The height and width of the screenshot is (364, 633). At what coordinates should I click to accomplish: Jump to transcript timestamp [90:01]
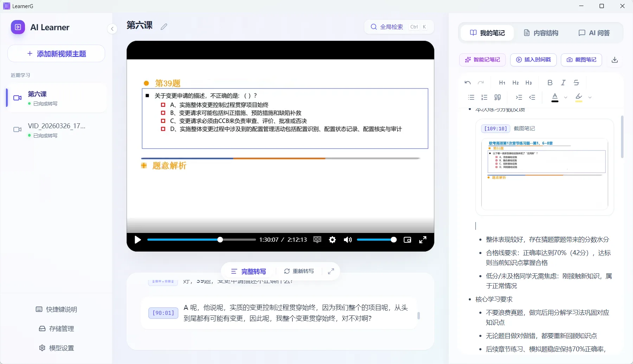(x=164, y=313)
